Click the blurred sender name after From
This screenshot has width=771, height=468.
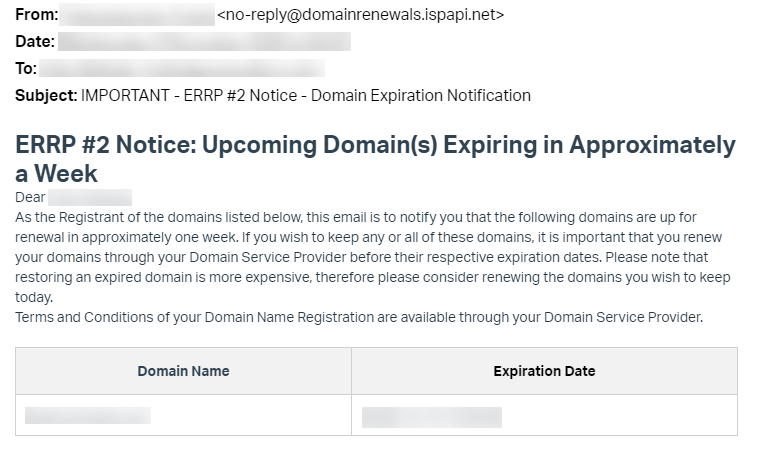(136, 15)
